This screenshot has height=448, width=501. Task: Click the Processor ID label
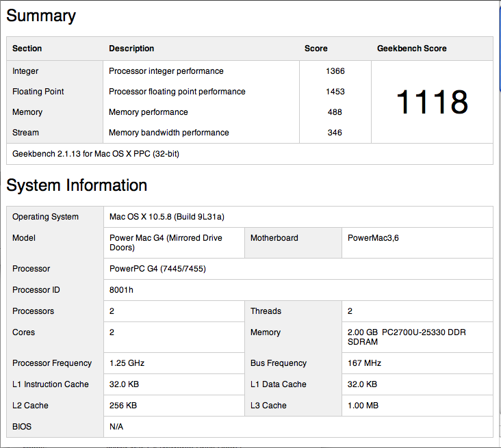pos(36,290)
